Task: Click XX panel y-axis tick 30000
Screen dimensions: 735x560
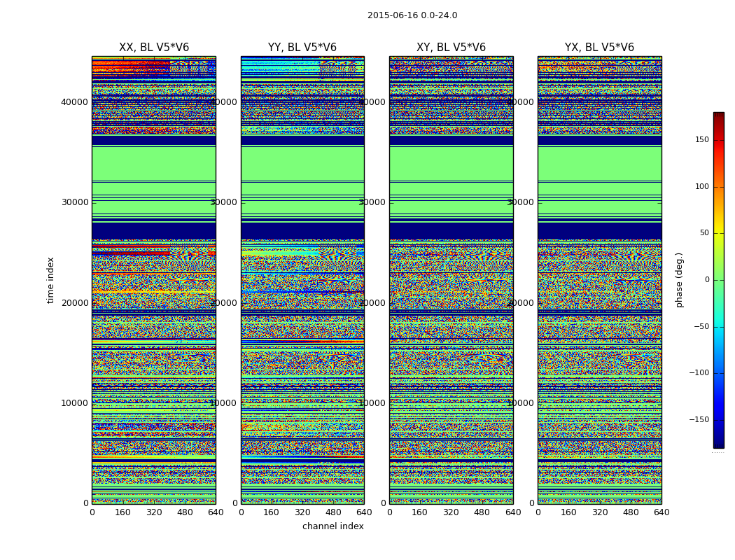Action: tap(74, 202)
